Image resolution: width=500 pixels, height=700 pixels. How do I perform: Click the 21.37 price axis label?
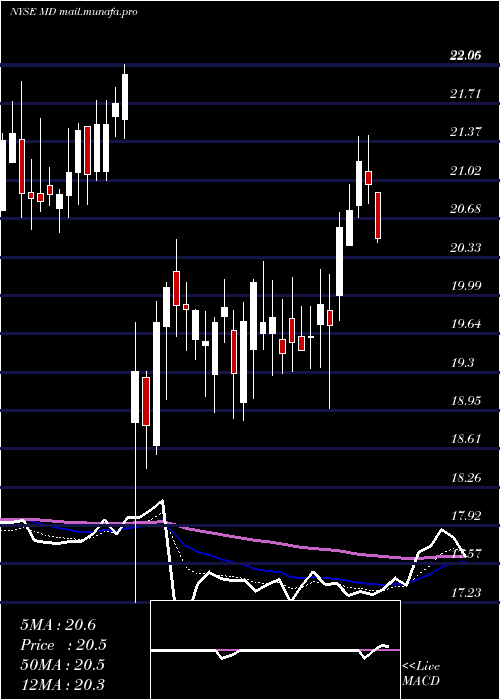pyautogui.click(x=465, y=132)
